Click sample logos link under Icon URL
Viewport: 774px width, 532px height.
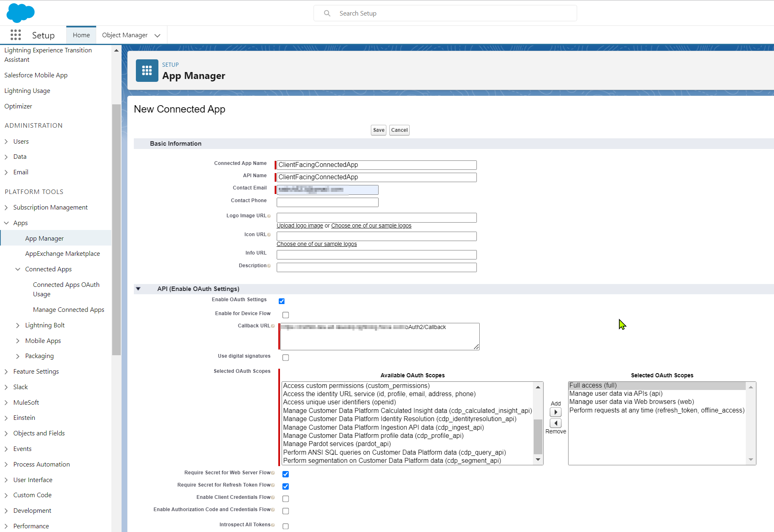317,244
